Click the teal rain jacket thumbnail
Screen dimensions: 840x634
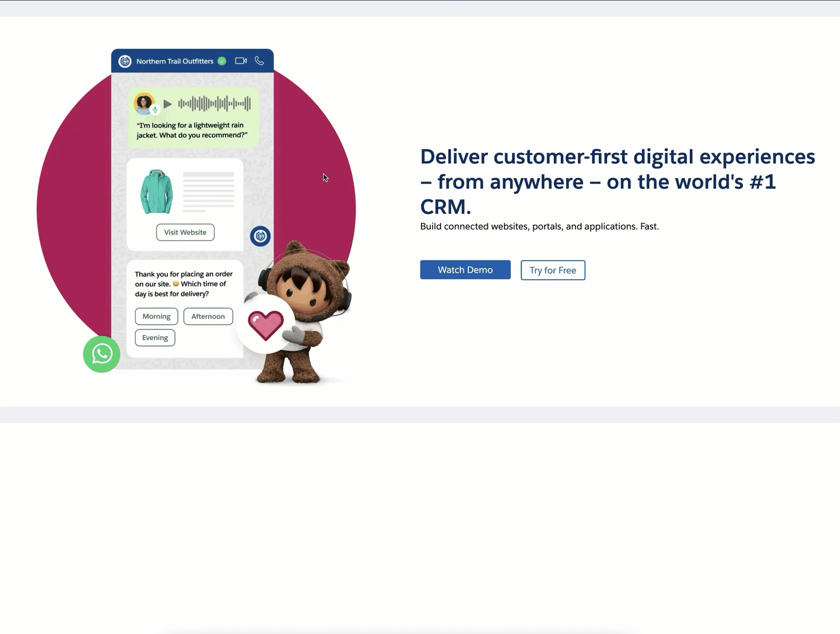tap(156, 192)
